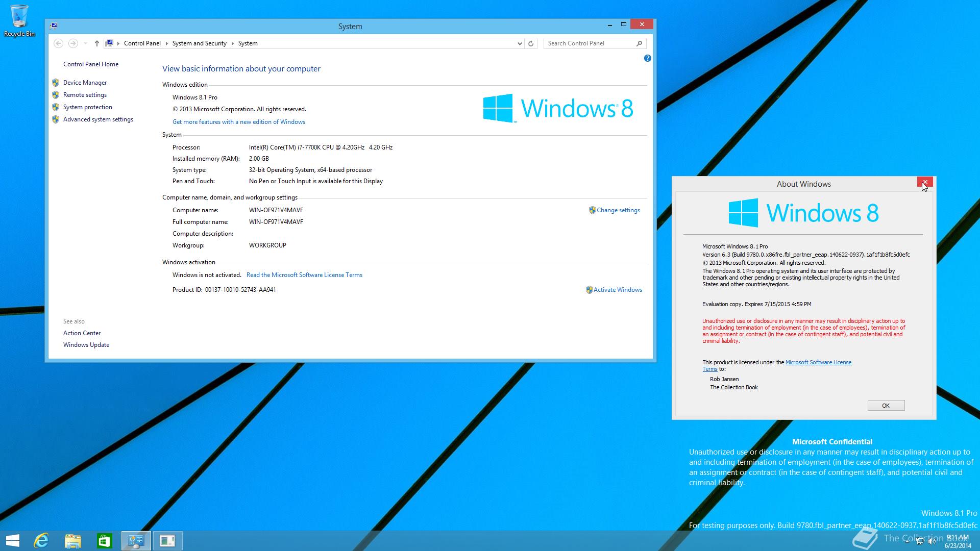Maximize the System window
980x551 pixels.
(623, 24)
